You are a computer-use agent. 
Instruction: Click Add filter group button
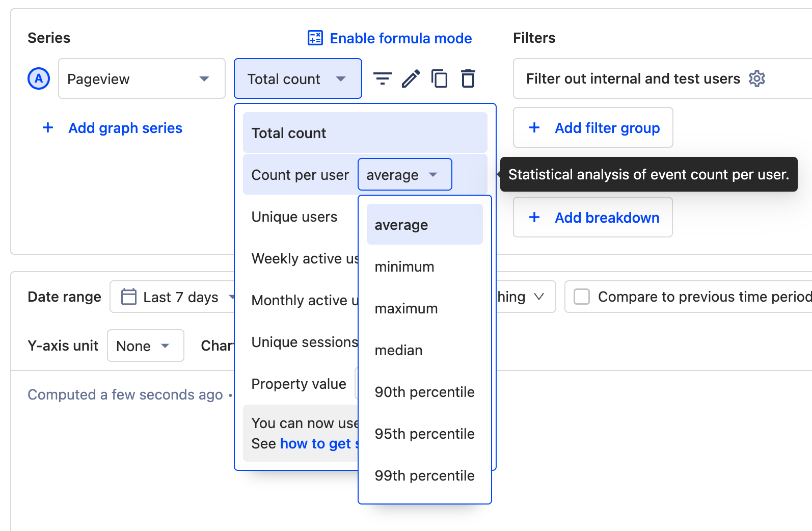pyautogui.click(x=593, y=127)
